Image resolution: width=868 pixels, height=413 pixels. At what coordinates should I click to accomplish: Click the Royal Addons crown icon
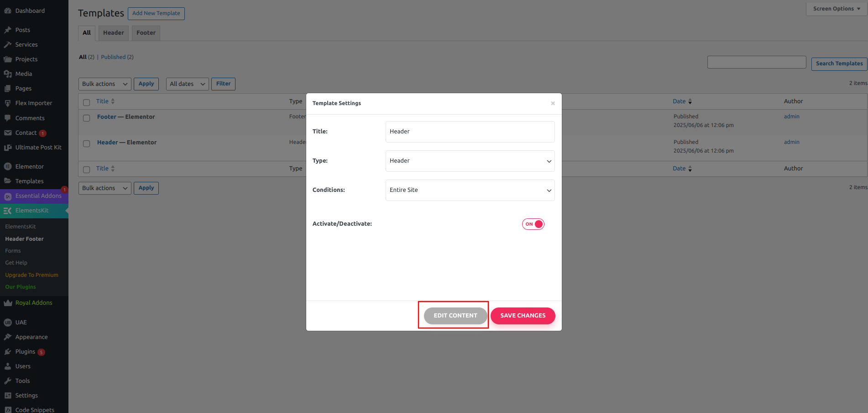coord(8,303)
